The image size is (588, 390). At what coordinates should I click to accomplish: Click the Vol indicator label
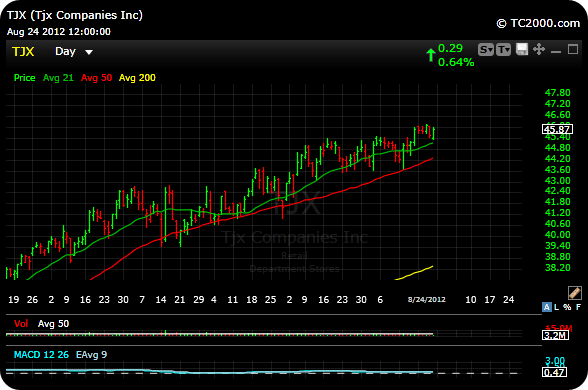(x=21, y=324)
